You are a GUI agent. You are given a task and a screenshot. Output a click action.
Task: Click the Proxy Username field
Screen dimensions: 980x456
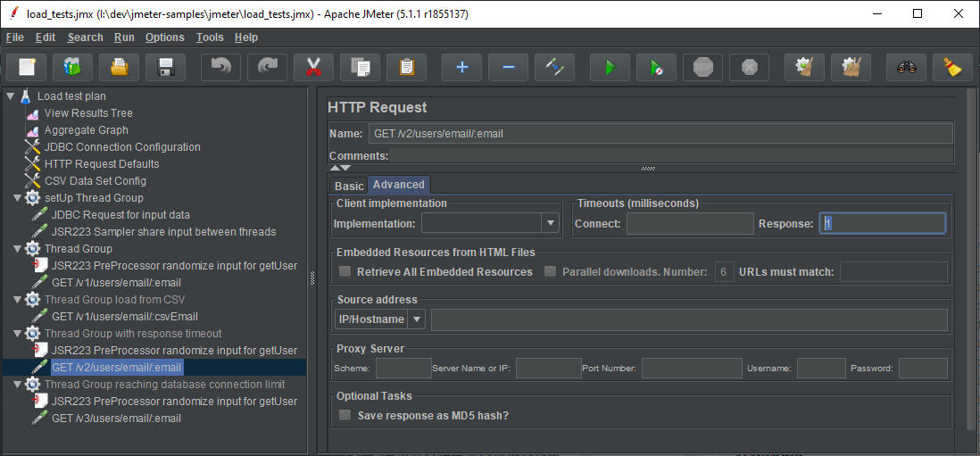point(821,368)
